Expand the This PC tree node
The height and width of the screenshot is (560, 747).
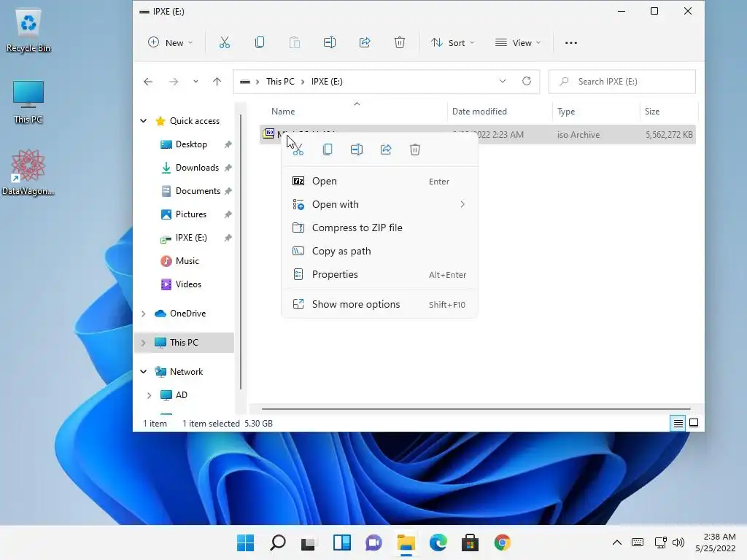[x=144, y=343]
